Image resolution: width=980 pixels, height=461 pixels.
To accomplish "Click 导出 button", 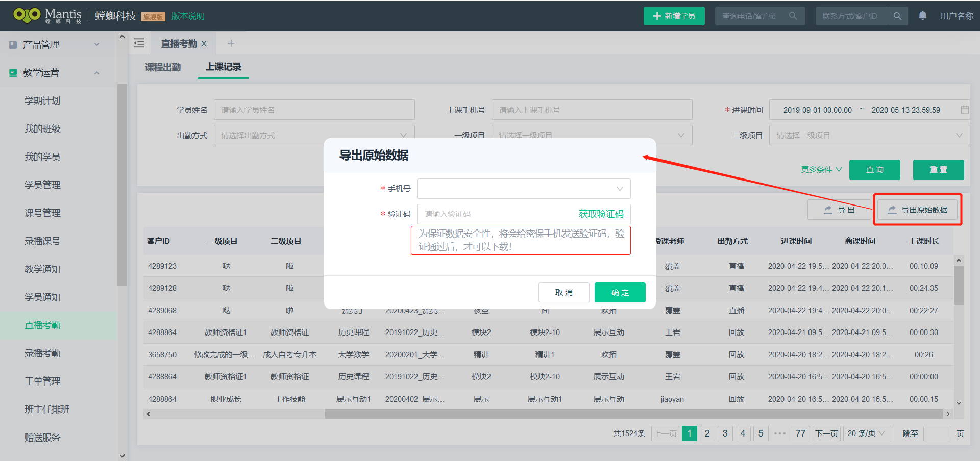I will pos(839,210).
